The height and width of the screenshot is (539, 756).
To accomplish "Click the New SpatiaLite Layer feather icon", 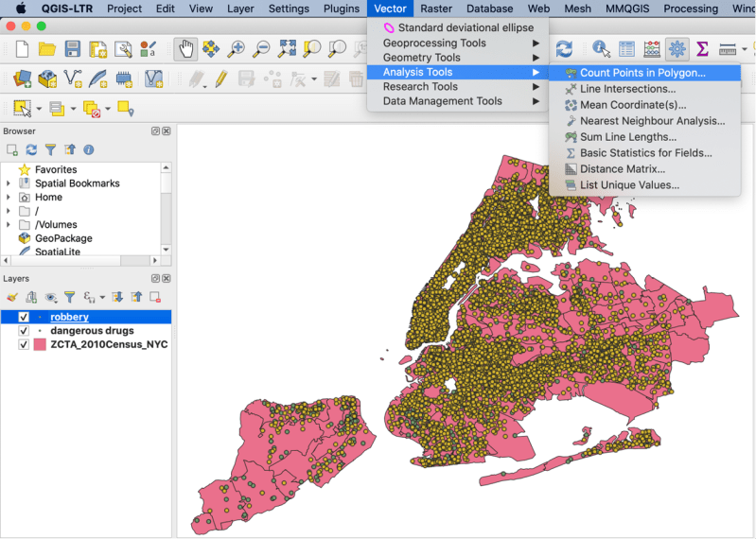I will (x=97, y=78).
